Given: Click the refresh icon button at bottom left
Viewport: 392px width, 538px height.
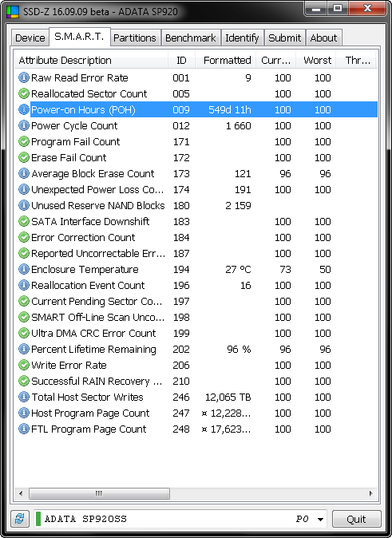Looking at the screenshot, I should [20, 519].
